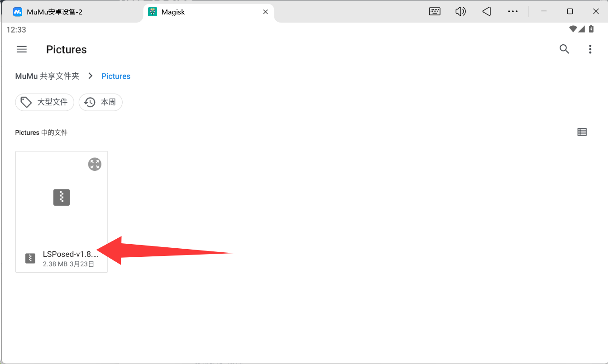
Task: Select the LSPosed-v1.8 zip file name
Action: tap(70, 254)
